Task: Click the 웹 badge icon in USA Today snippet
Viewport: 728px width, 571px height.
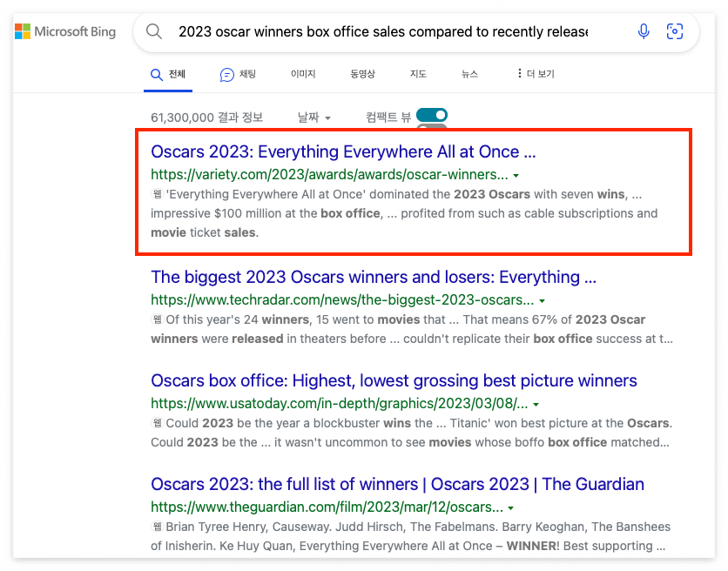Action: coord(158,422)
